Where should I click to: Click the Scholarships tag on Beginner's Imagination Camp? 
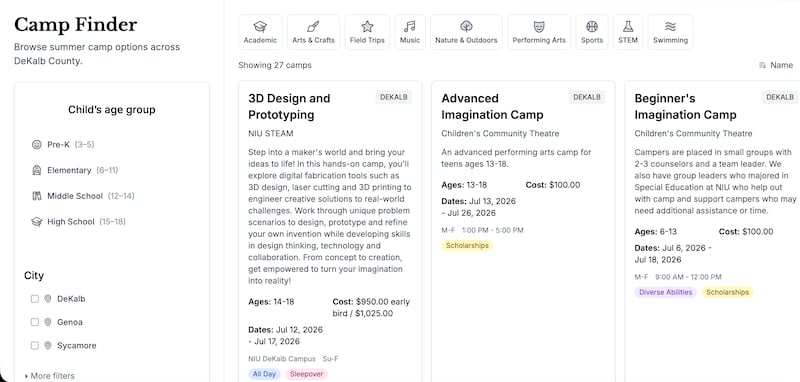[x=728, y=293]
